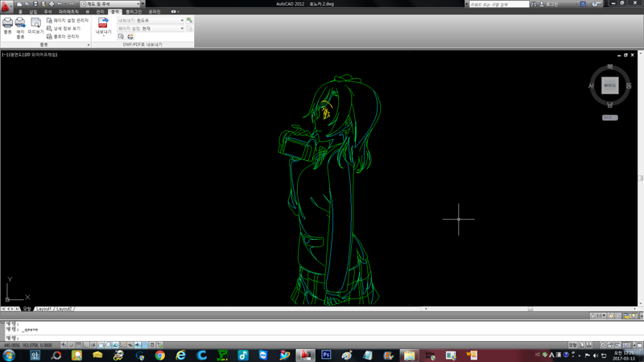Click Model (모형) button in status bar

(x=572, y=345)
